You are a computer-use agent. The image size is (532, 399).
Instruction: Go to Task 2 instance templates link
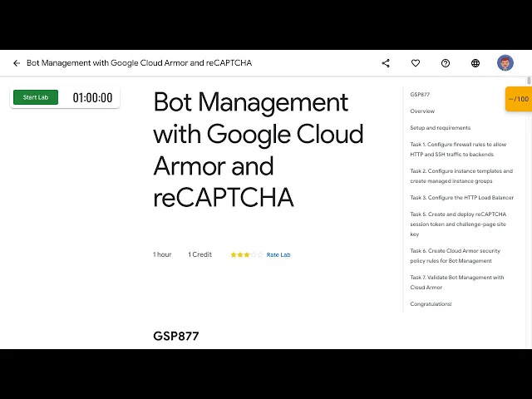(461, 175)
